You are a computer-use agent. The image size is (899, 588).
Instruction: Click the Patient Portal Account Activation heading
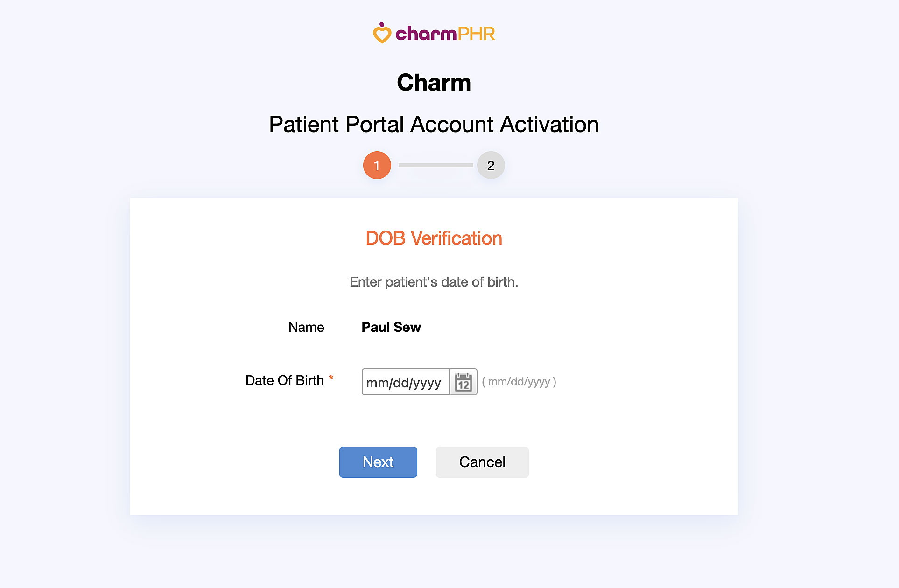coord(434,124)
